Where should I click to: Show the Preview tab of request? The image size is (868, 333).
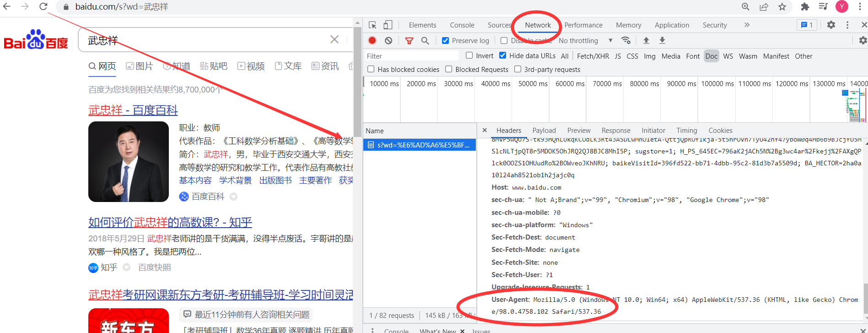579,131
